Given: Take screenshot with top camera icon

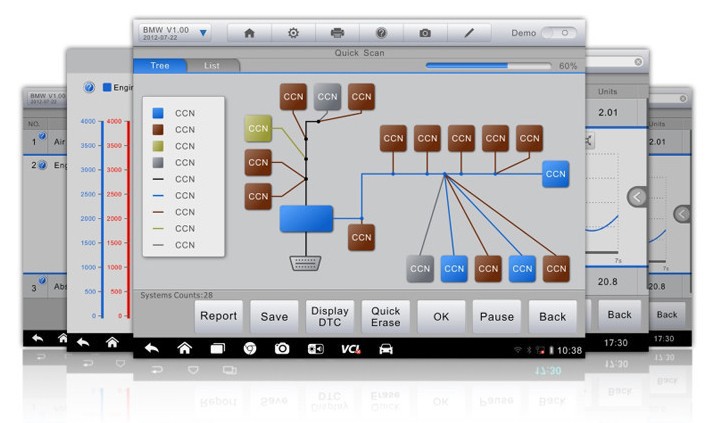Looking at the screenshot, I should click(425, 33).
